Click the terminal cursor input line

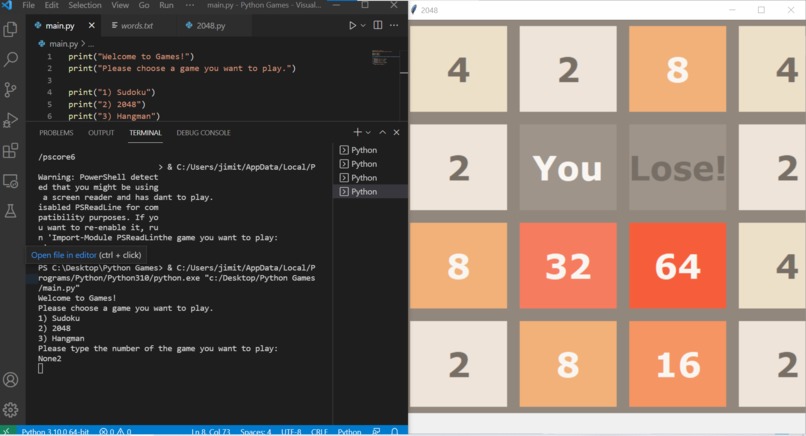[41, 368]
